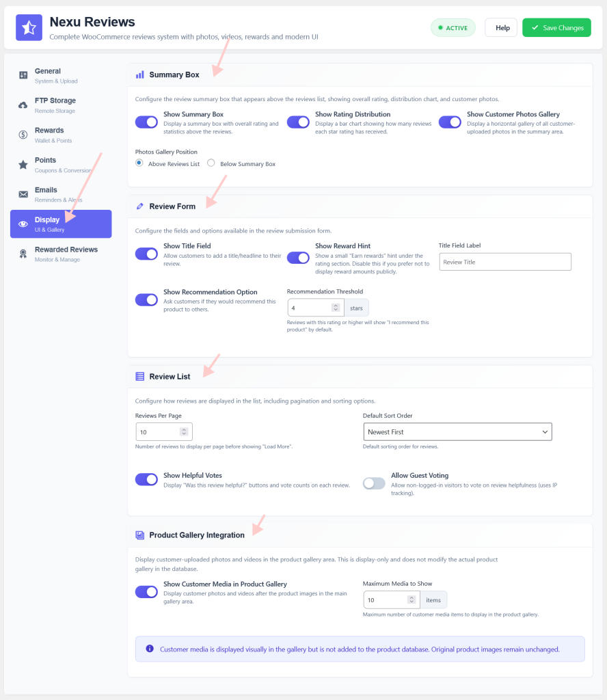Click the Nexu Reviews star logo icon

[29, 27]
